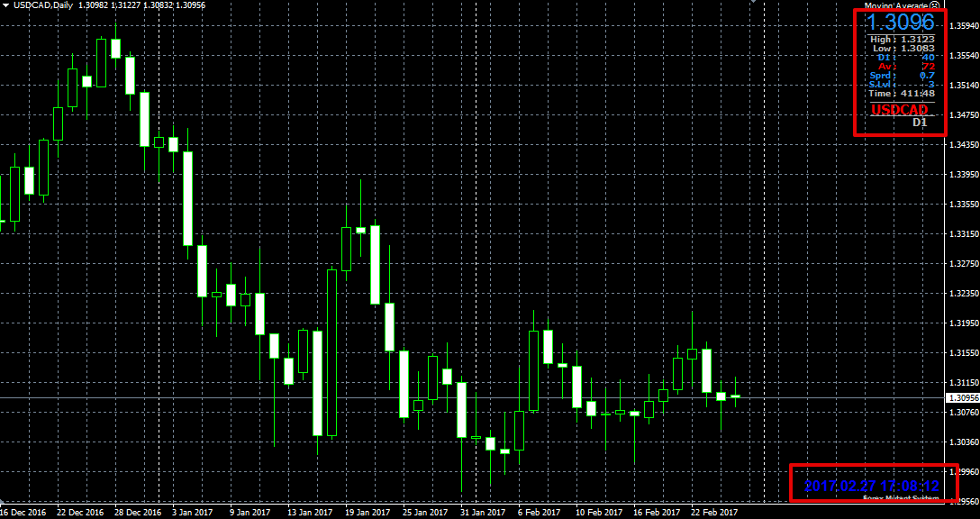Toggle the Low 1.3083 info row
Viewport: 980px width, 519px height.
[901, 48]
